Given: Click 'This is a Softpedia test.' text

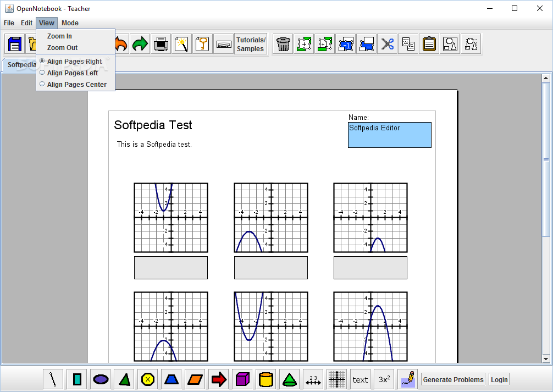Looking at the screenshot, I should [154, 144].
